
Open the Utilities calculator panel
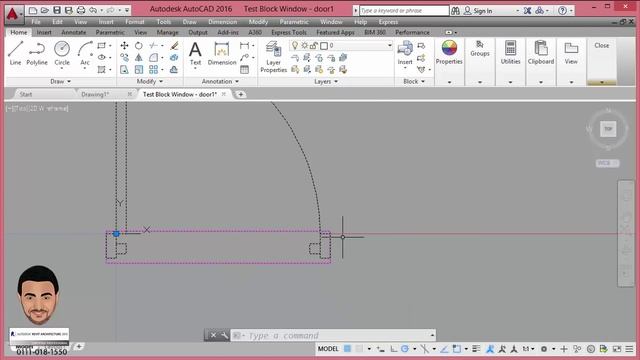pyautogui.click(x=510, y=52)
